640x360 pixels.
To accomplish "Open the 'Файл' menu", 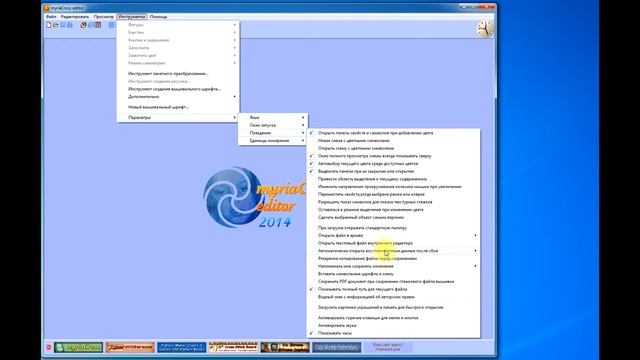I will 51,17.
